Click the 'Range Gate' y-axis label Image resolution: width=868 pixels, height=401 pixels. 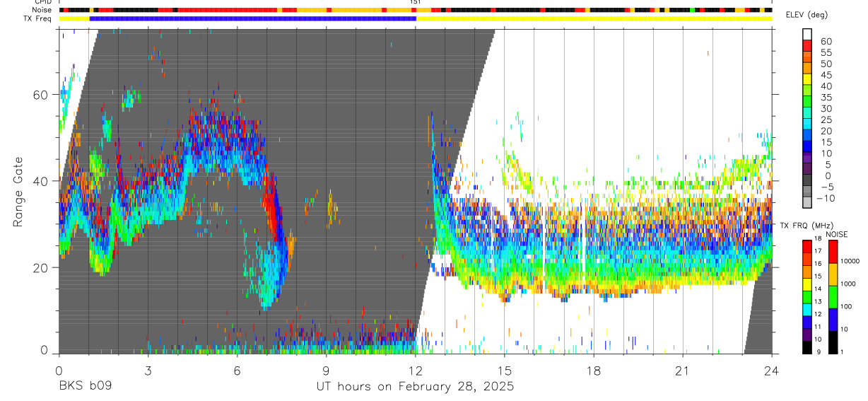(x=19, y=192)
